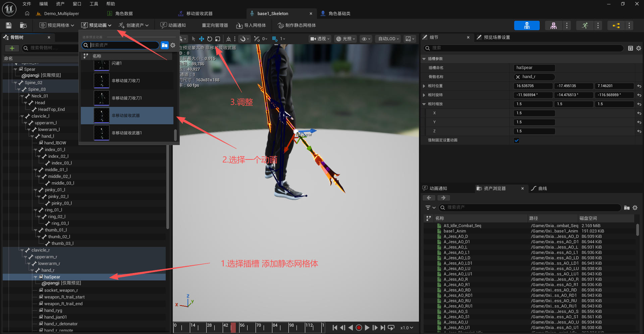Toggle grid snapping icon in viewport toolbar
This screenshot has width=644, height=334.
tap(275, 39)
